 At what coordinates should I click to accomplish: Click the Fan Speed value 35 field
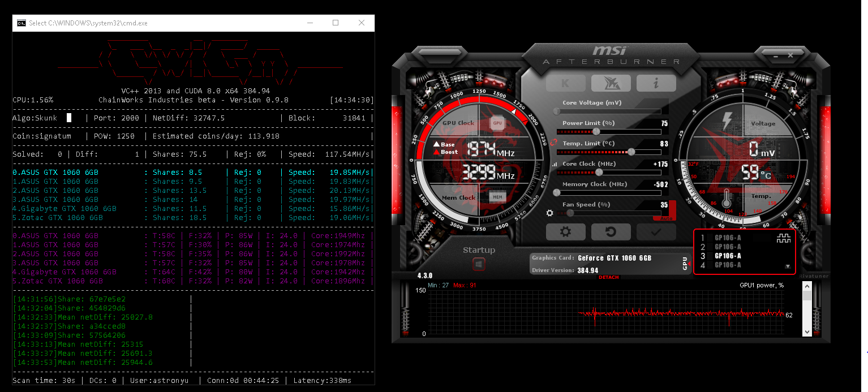point(664,205)
